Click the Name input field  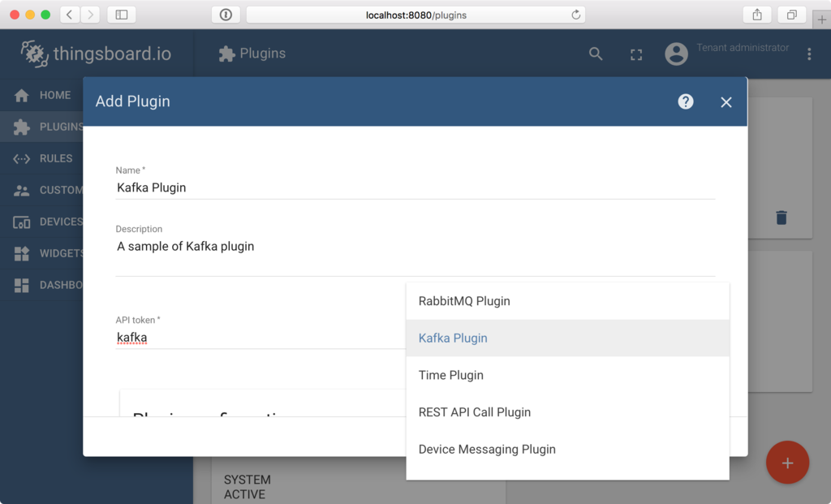[415, 187]
